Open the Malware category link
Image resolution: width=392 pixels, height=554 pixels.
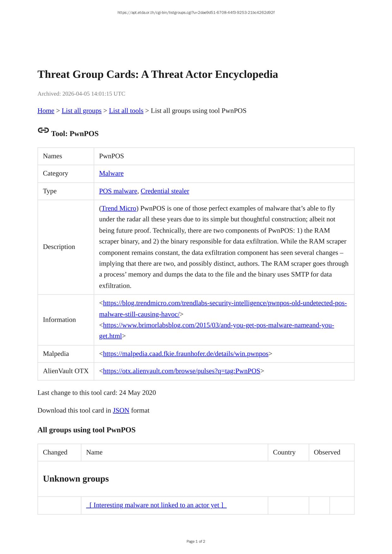(x=111, y=174)
